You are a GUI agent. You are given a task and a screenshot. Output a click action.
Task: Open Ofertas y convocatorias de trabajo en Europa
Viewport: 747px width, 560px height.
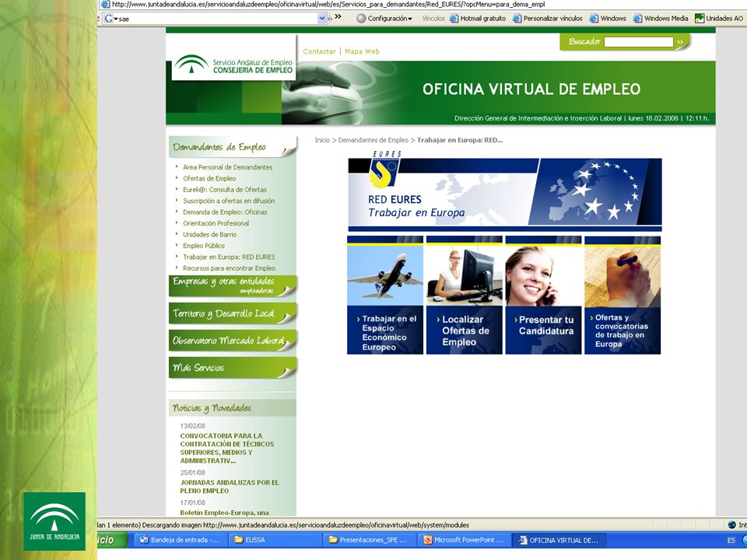tap(620, 331)
